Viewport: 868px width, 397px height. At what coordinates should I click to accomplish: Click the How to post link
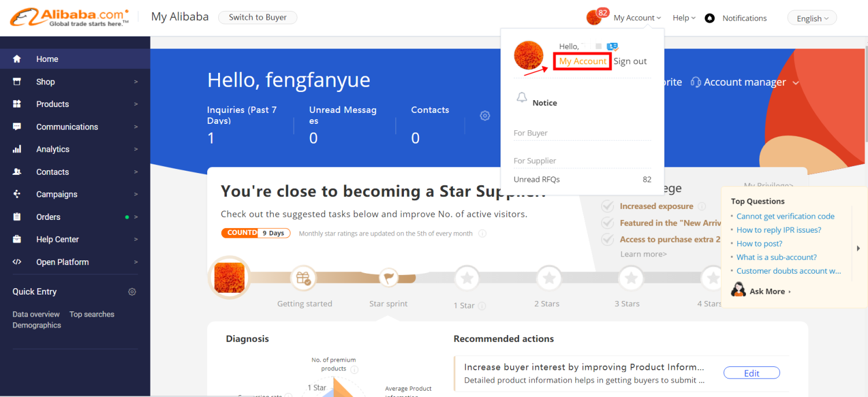click(x=759, y=244)
